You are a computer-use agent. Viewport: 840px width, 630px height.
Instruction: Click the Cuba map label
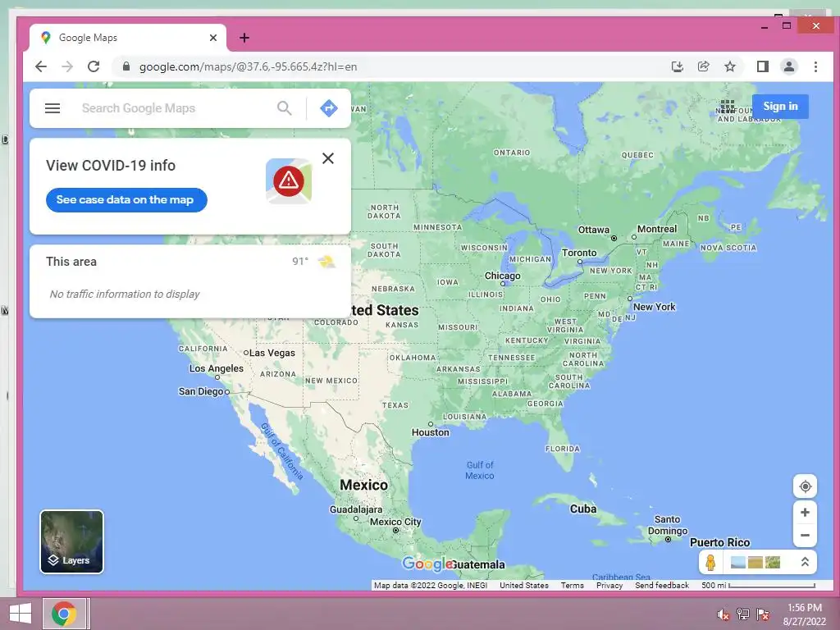[x=583, y=509]
